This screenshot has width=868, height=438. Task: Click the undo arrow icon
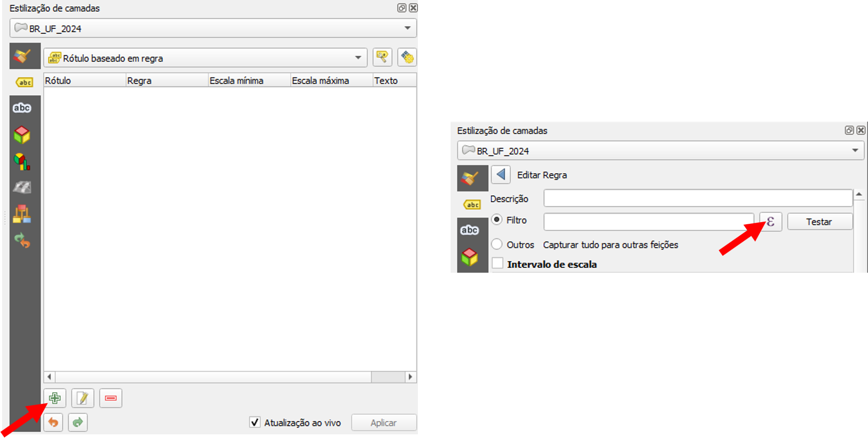pos(53,422)
